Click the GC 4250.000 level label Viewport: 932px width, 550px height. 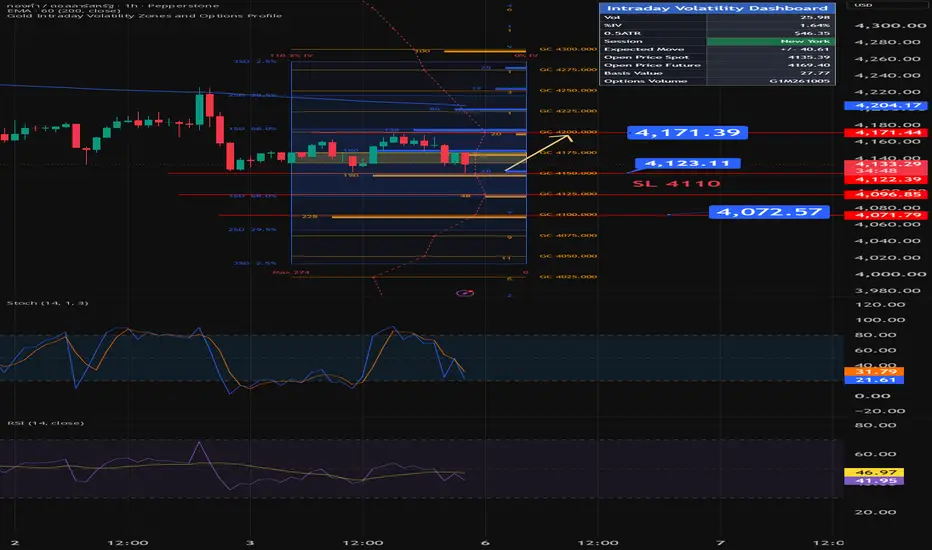[568, 90]
